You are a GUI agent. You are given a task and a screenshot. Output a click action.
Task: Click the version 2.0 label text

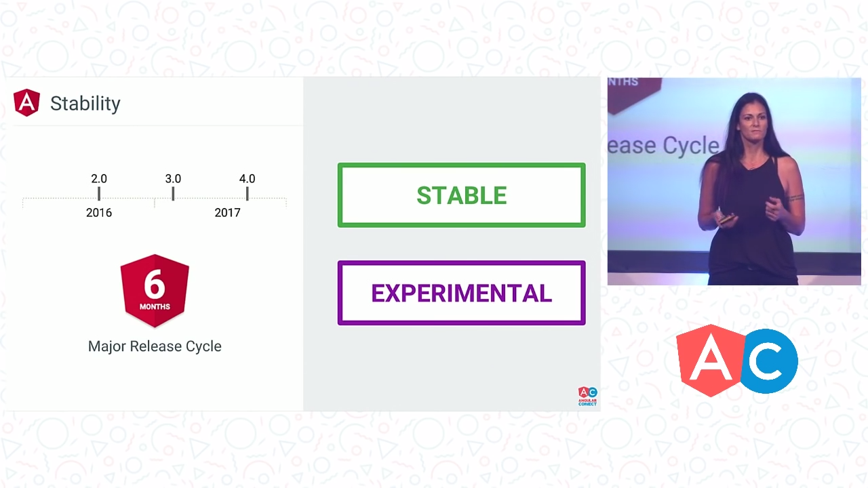pos(99,178)
